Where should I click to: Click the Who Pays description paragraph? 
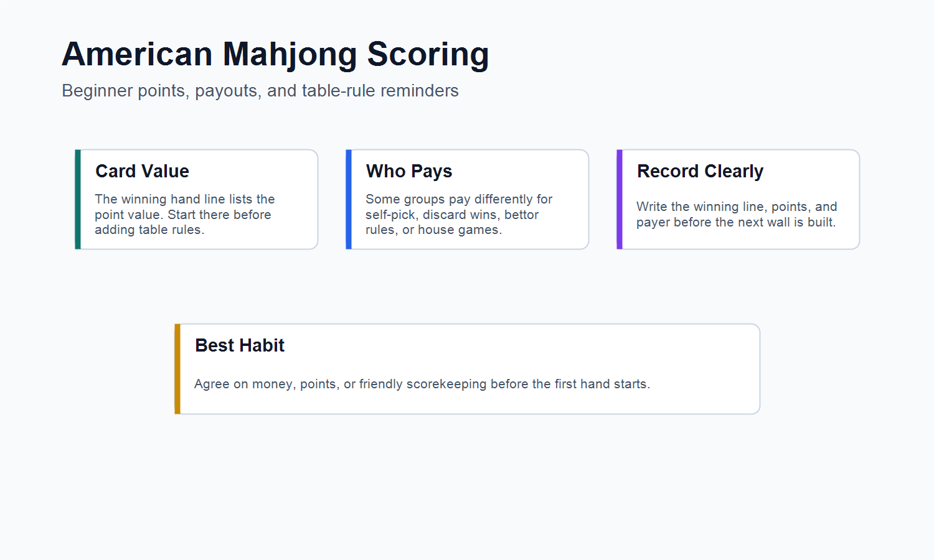point(459,215)
